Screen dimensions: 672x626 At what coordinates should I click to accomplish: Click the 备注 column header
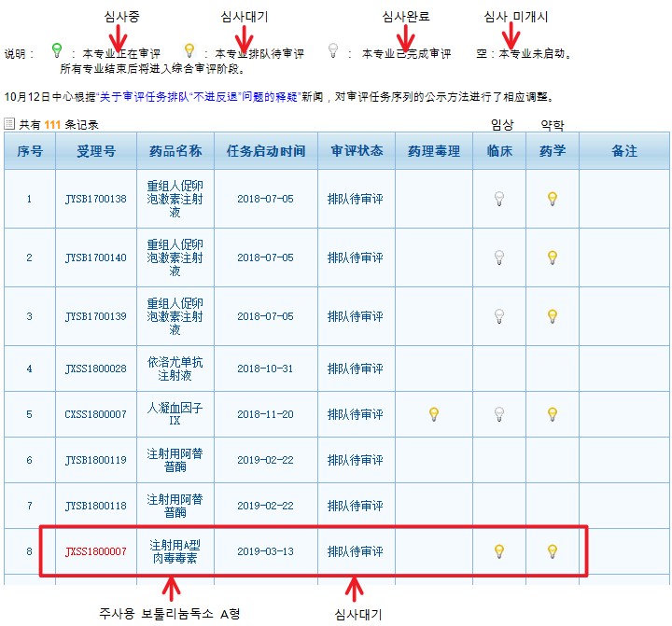pyautogui.click(x=624, y=151)
